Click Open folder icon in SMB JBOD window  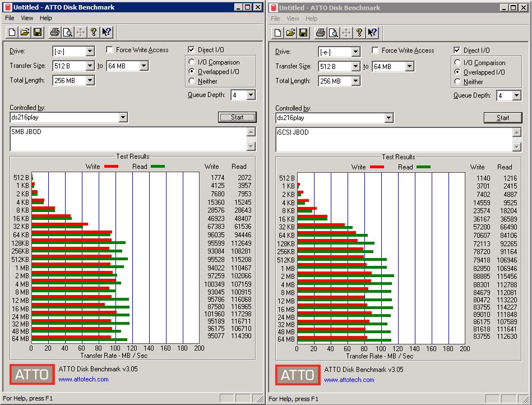point(25,32)
